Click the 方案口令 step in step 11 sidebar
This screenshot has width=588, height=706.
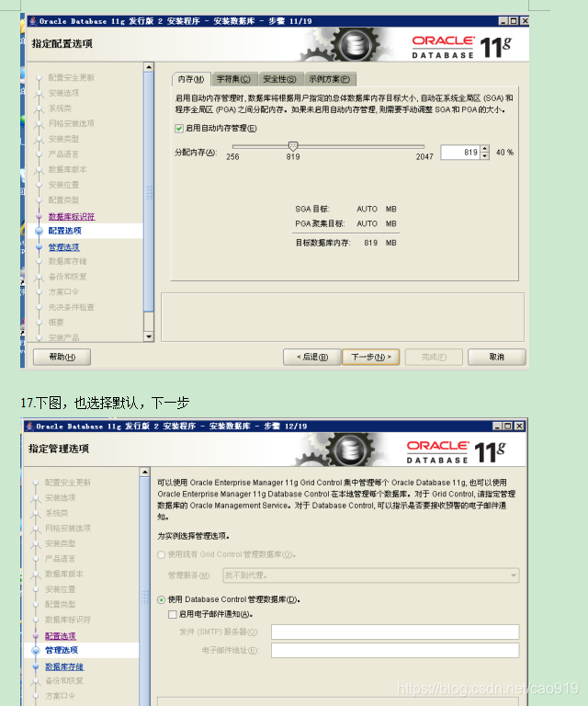tap(63, 291)
